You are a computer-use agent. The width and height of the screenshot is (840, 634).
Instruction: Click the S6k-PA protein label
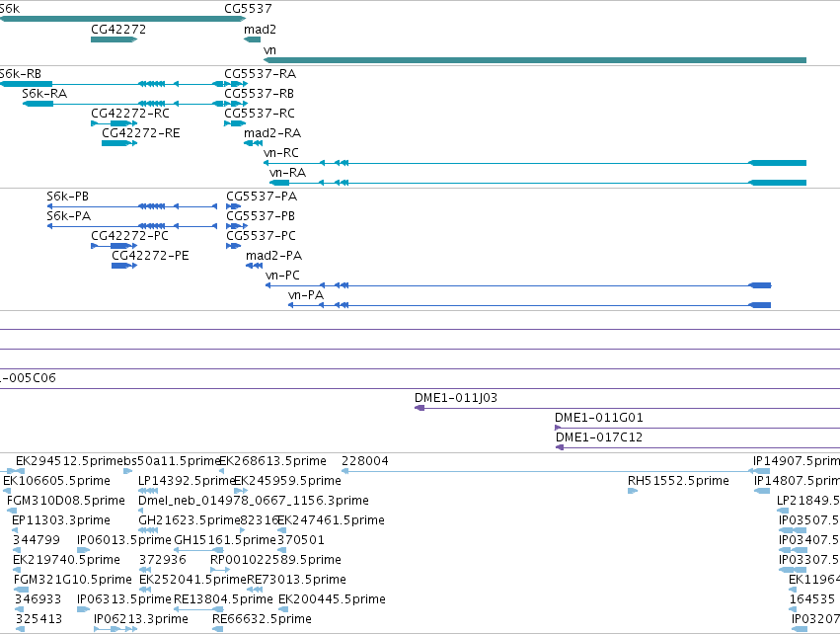68,216
